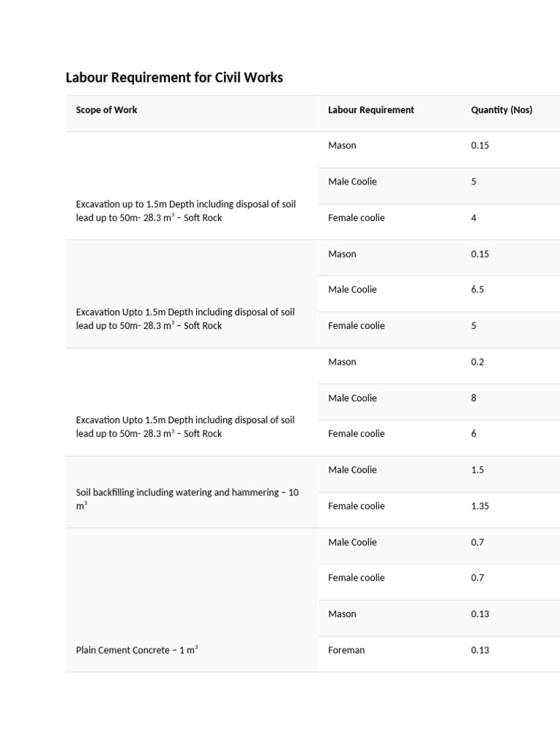Click the quantity value 1.35
This screenshot has height=747, width=560.
pos(480,506)
